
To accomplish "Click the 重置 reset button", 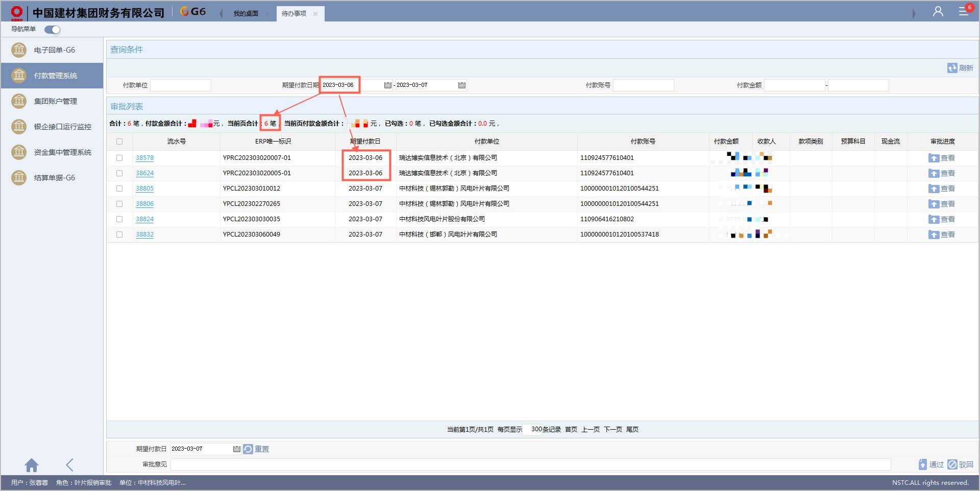I will coord(256,449).
